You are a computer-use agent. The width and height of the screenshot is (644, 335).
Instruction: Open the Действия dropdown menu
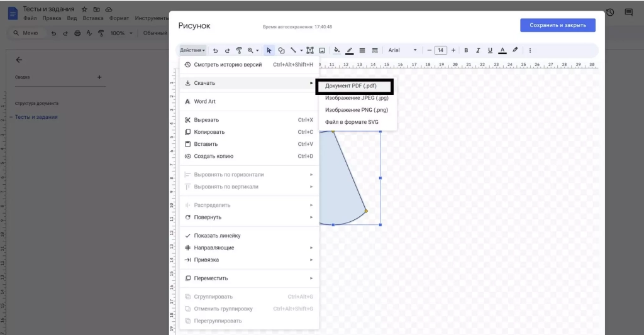(192, 50)
